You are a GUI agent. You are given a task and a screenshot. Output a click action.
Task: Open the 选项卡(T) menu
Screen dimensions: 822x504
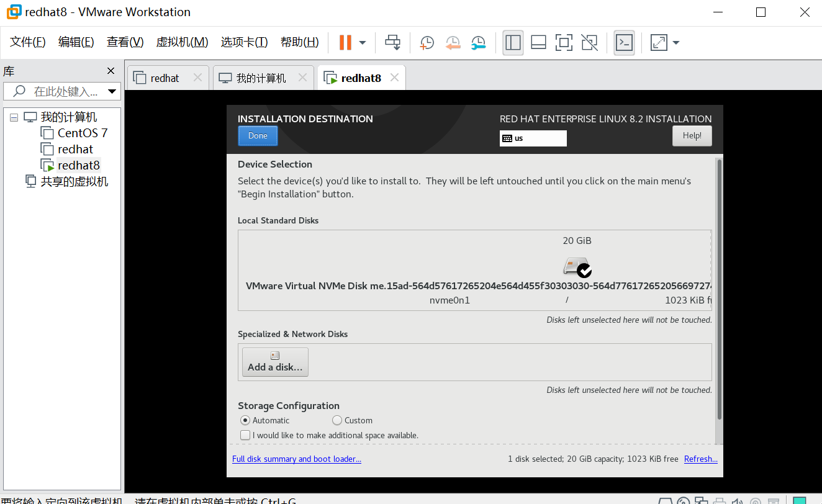(x=244, y=42)
